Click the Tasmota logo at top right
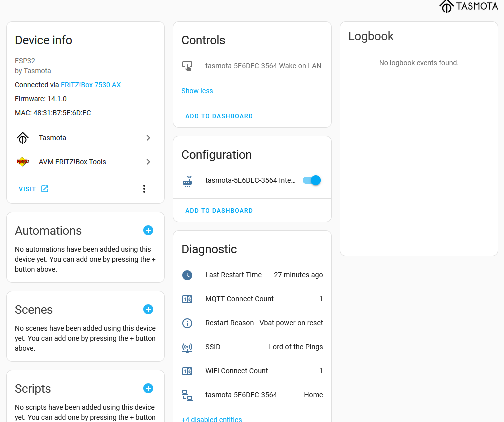 pos(468,6)
